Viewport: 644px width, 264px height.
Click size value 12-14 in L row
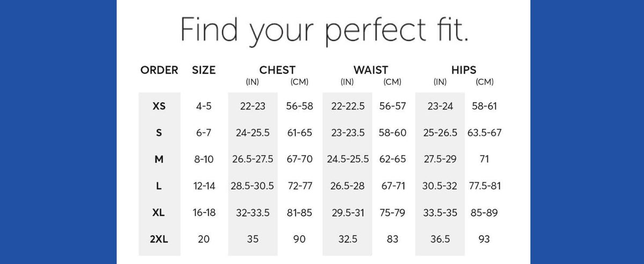tap(204, 186)
